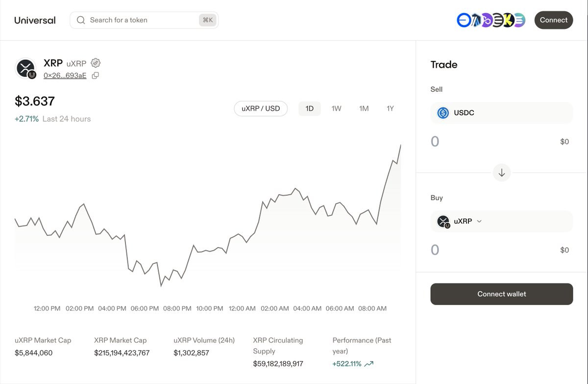The image size is (588, 384).
Task: Toggle the uXRP / USD pair button
Action: click(x=261, y=108)
